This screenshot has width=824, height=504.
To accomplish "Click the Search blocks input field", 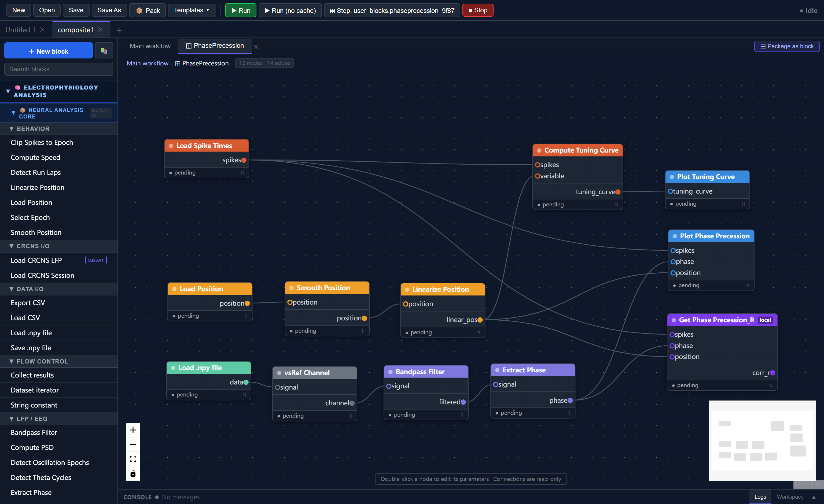I will coord(58,69).
